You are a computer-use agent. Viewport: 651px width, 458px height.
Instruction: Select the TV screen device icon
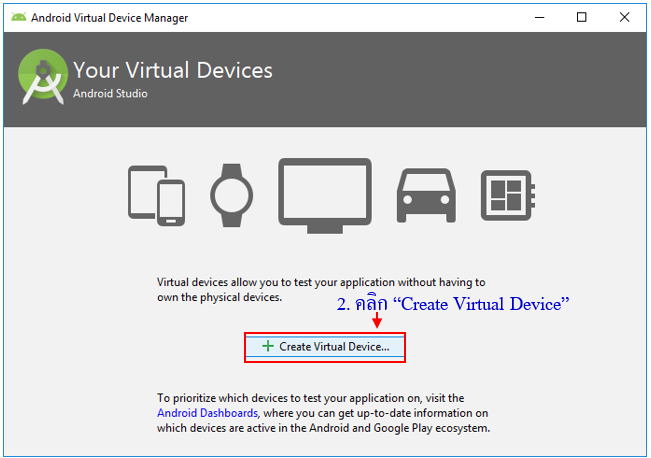[x=318, y=192]
